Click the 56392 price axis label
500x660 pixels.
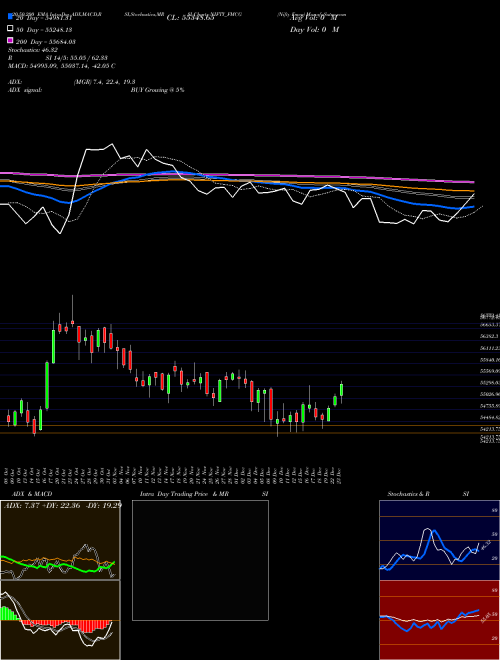pos(489,336)
